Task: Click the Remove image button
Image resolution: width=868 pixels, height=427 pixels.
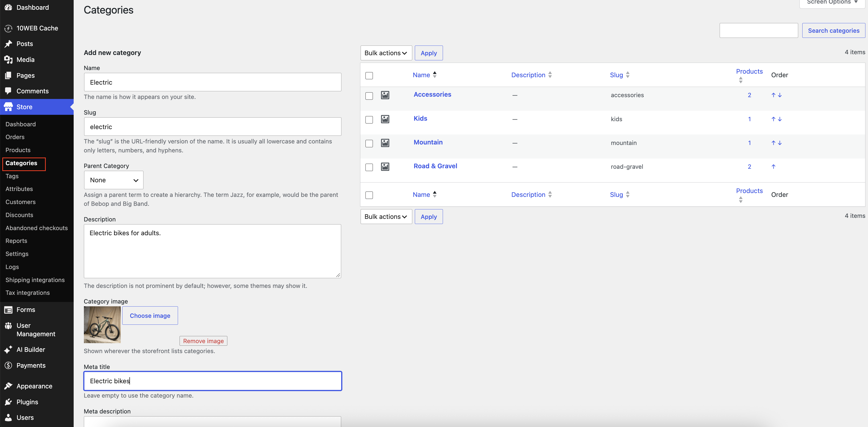Action: click(203, 341)
